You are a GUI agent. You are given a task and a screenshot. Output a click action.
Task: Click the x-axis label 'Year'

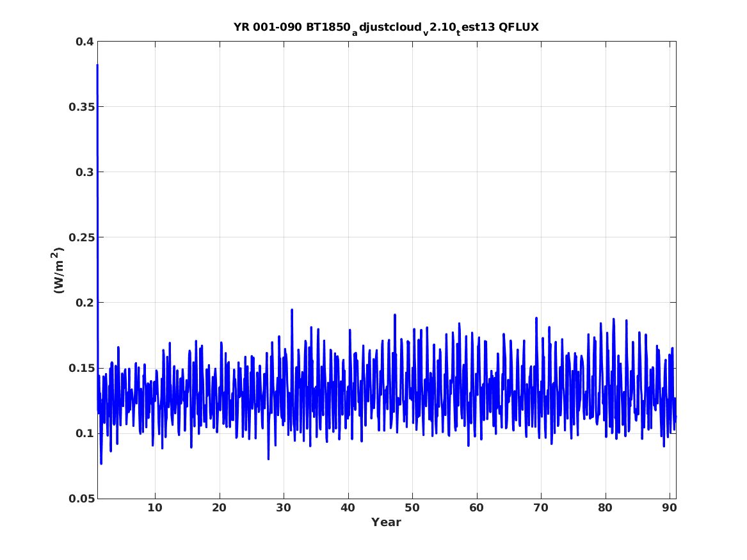pyautogui.click(x=386, y=522)
